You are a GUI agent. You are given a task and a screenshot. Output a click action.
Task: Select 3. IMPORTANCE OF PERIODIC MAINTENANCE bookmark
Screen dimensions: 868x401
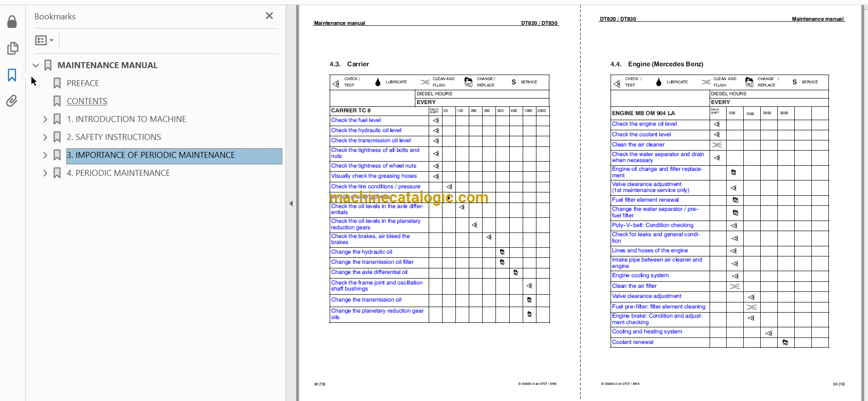click(x=174, y=156)
